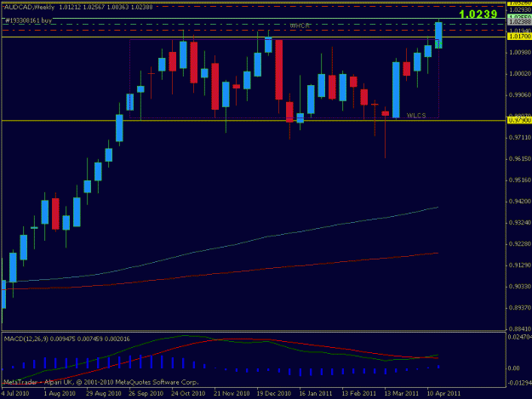The height and width of the screenshot is (399, 532).
Task: Click the 0.024704 MACD scale value
Action: 520,337
